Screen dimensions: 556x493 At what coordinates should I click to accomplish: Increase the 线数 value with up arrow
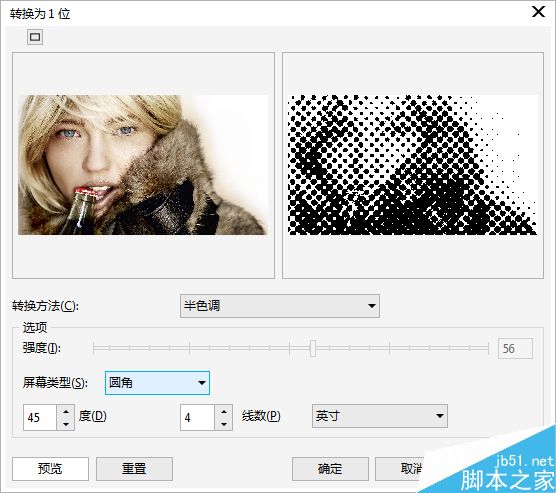pyautogui.click(x=224, y=411)
